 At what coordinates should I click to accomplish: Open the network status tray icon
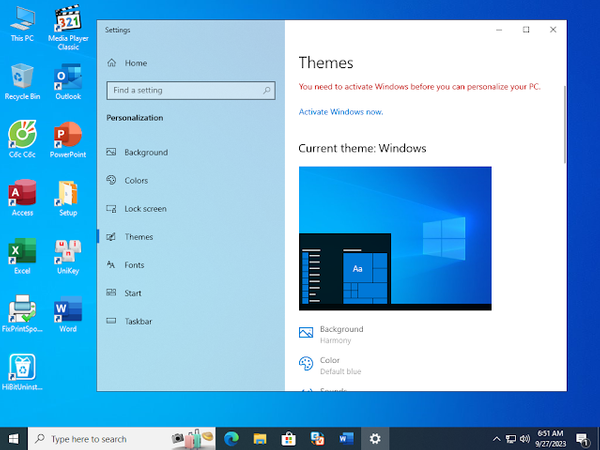[x=510, y=439]
